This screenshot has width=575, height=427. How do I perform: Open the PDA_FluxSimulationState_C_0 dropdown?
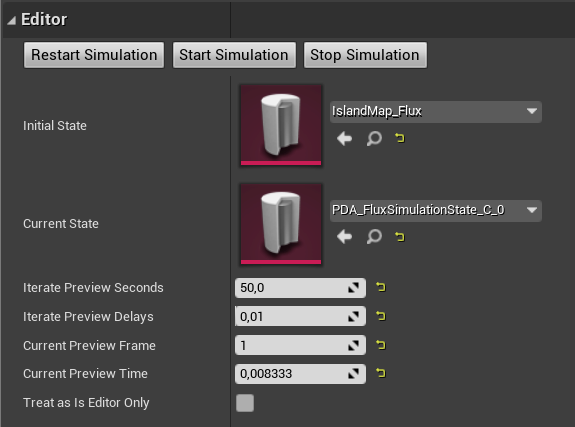[436, 211]
